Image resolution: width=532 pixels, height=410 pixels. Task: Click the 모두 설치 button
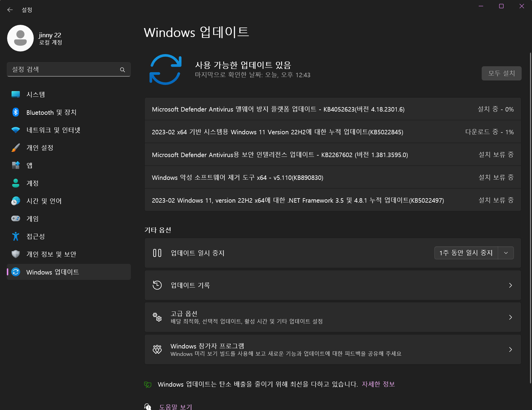(502, 73)
